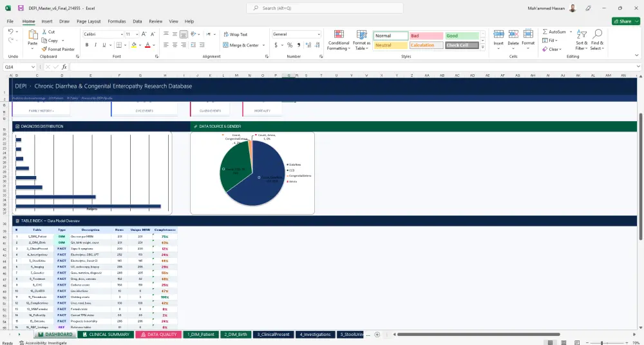Expand the Merge & Center dropdown arrow
This screenshot has height=345, width=644.
click(x=263, y=45)
